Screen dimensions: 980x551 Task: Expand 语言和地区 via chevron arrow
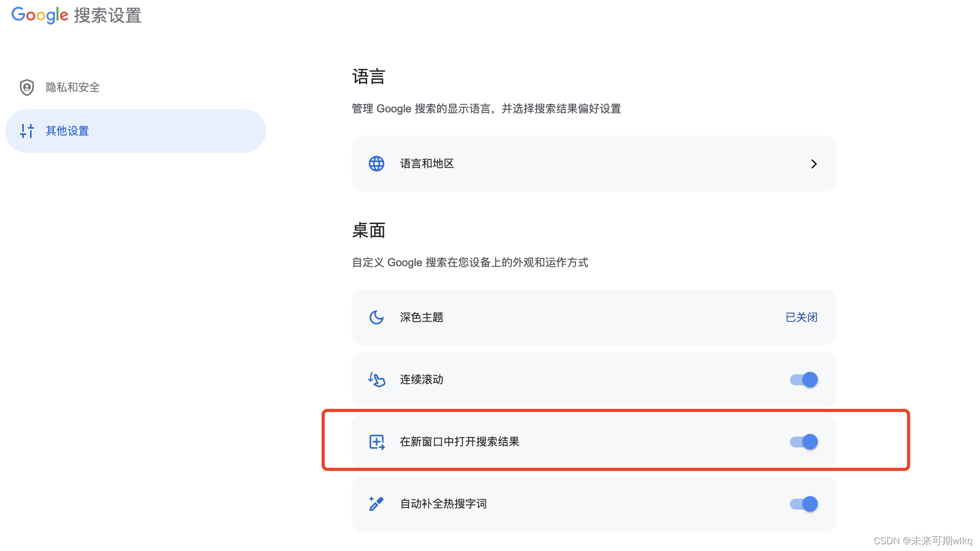click(x=814, y=164)
